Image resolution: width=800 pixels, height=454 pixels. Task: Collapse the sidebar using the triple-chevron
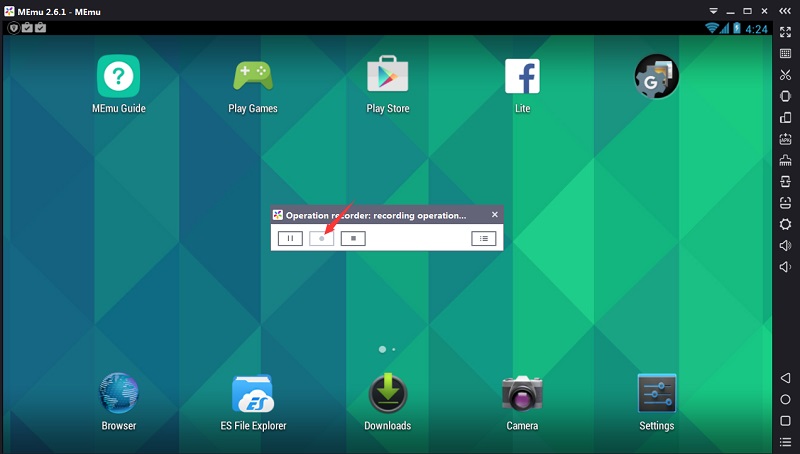tap(786, 8)
